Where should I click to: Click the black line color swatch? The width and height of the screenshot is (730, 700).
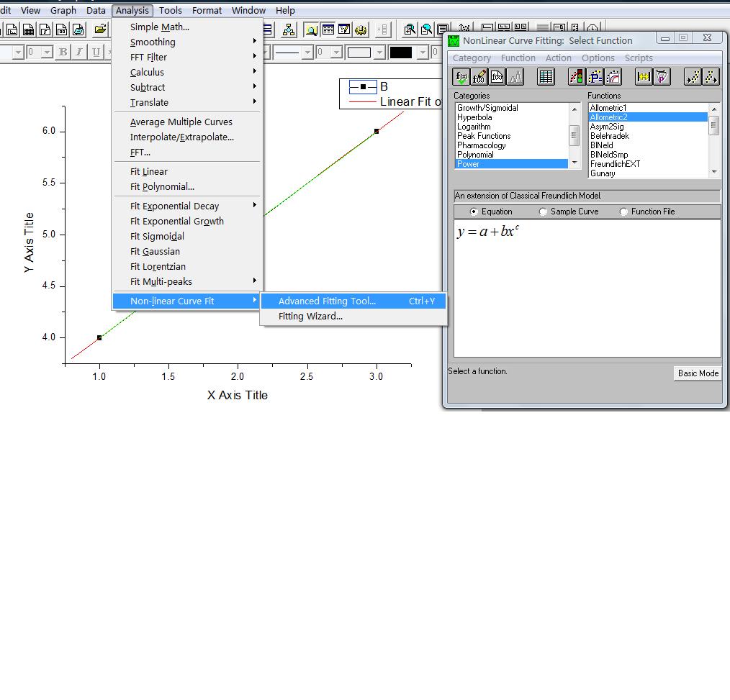pyautogui.click(x=400, y=52)
